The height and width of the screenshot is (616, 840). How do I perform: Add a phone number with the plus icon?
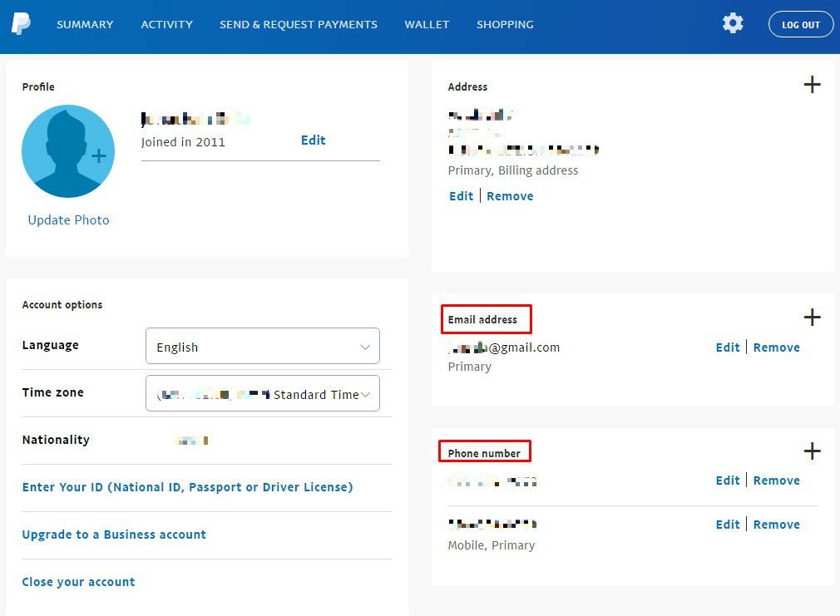(812, 451)
